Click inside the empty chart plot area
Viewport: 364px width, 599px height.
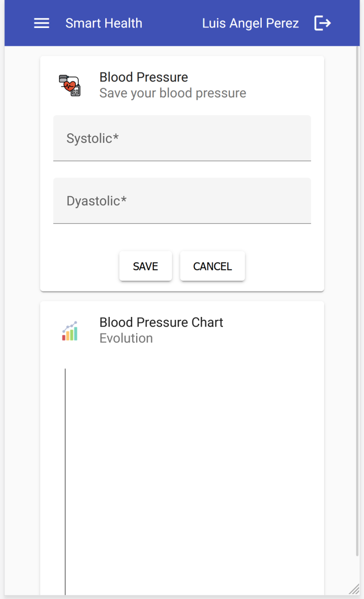(194, 474)
